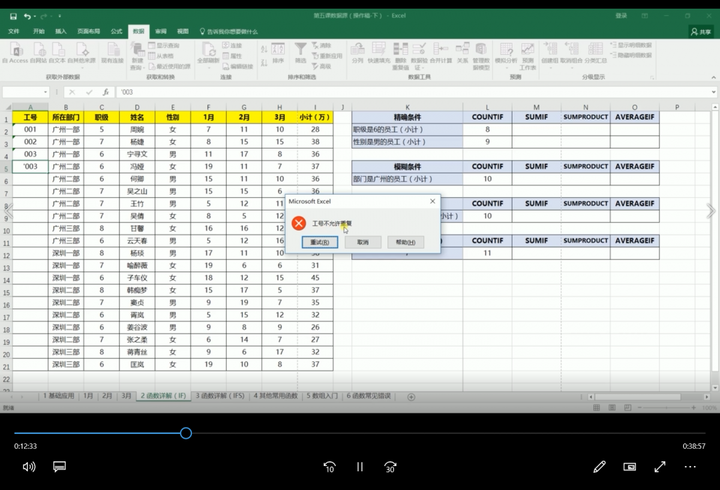Viewport: 720px width, 490px height.
Task: Seek the video with the progress slider handle
Action: point(186,433)
